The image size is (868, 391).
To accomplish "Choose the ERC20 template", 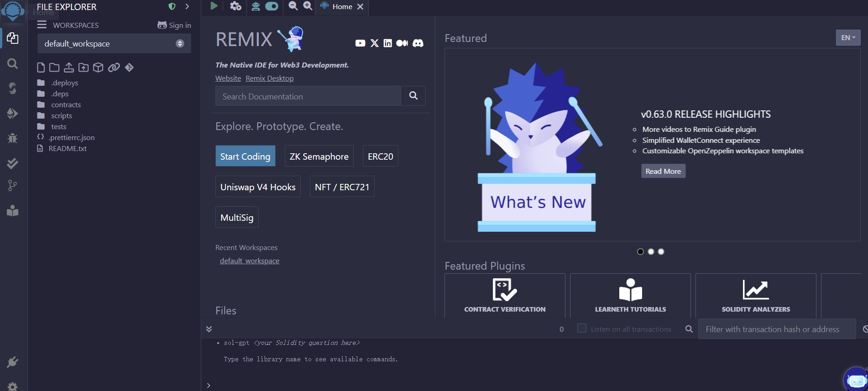I will (x=380, y=156).
